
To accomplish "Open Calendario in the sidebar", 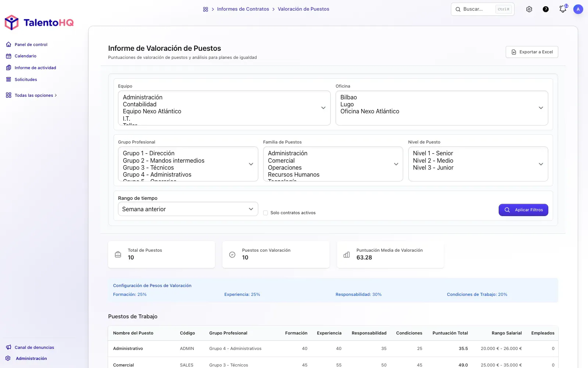I will 25,56.
